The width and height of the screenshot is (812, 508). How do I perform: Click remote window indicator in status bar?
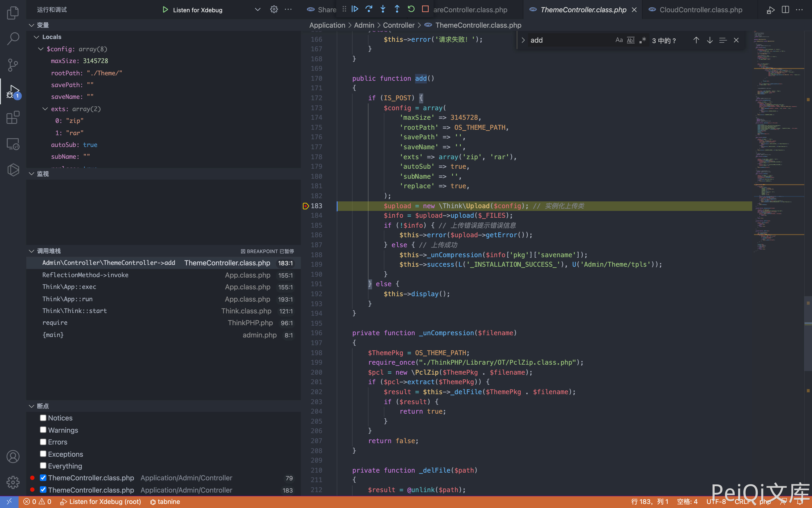(9, 502)
